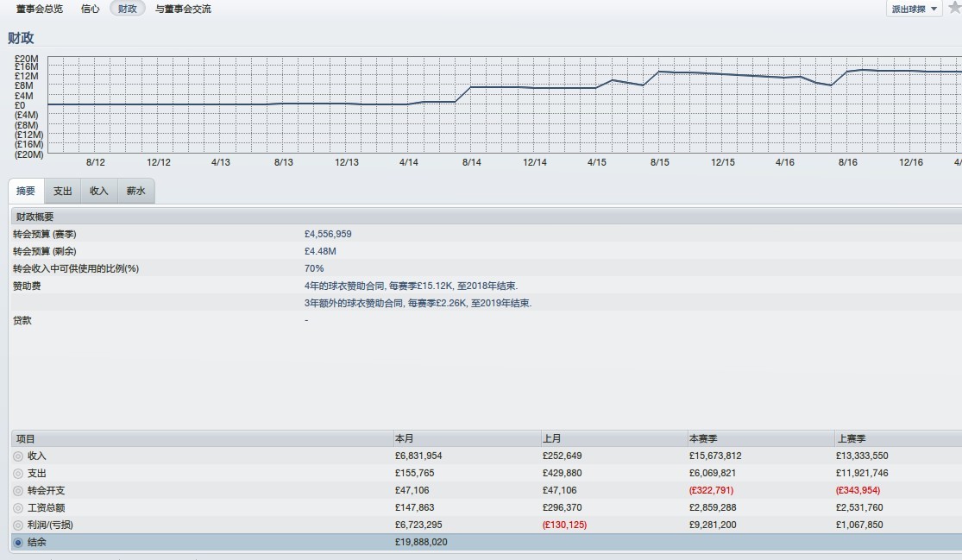This screenshot has height=560, width=962.
Task: Select the 摘要 sub-tab
Action: pos(26,191)
